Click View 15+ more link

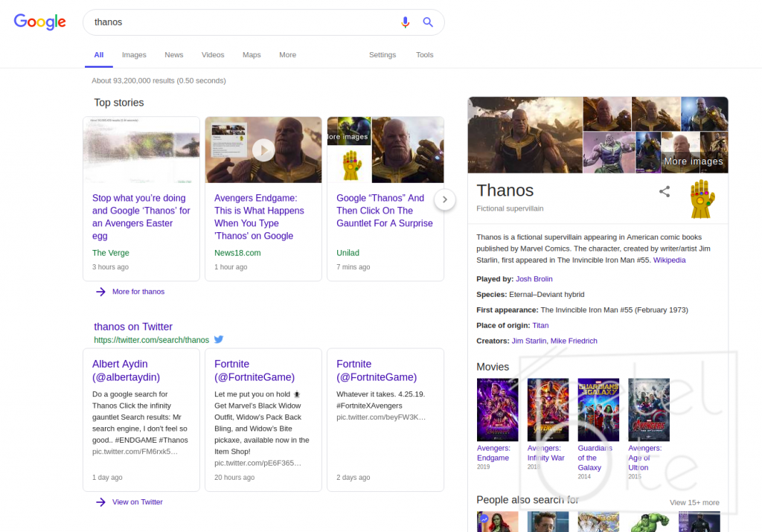pos(694,502)
